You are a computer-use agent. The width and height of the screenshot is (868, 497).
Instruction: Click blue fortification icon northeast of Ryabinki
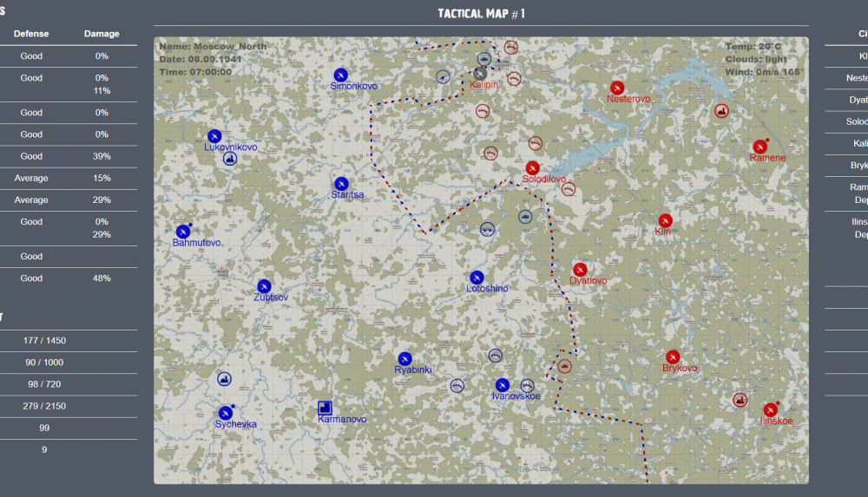click(x=495, y=356)
